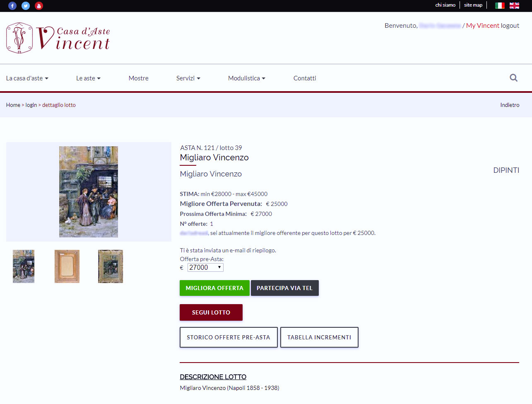The image size is (532, 404).
Task: Click the chi siamo link
Action: (445, 5)
